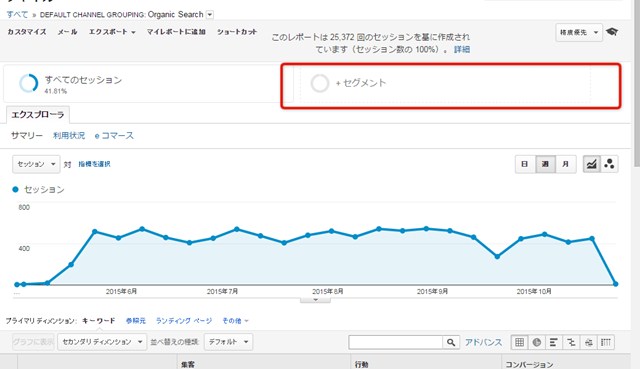Expand the その他 dimension dropdown

[235, 321]
